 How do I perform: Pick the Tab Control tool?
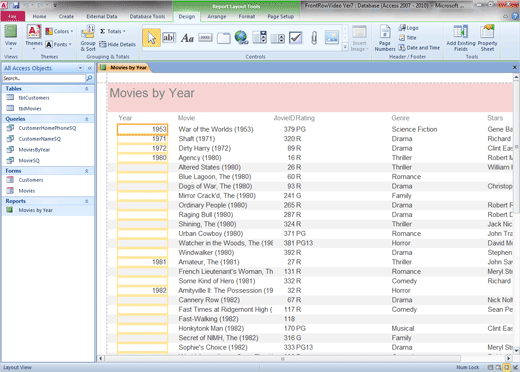coord(223,38)
